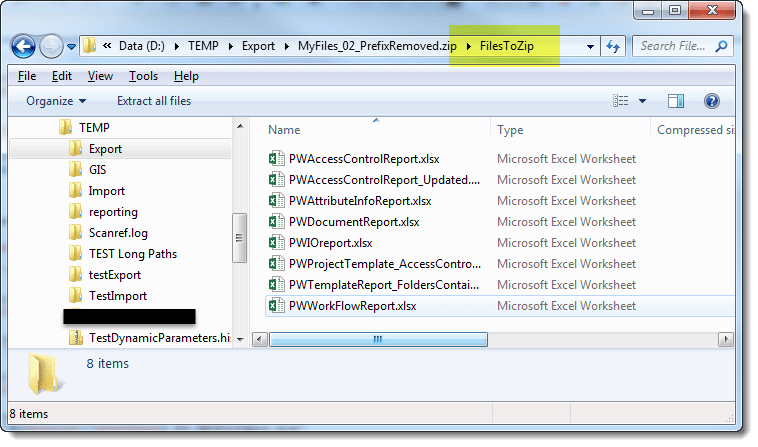Screen dimensions: 758x447
Task: Sort by the Name column header
Action: (284, 130)
